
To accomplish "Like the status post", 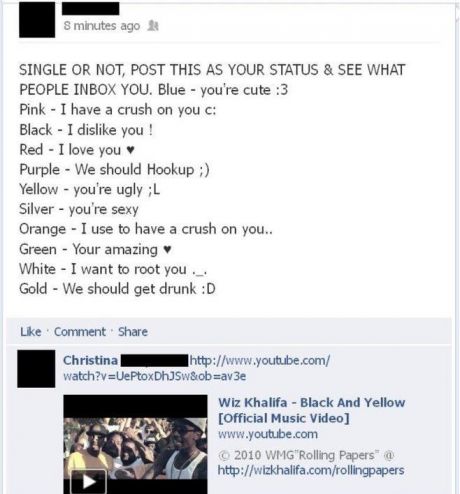I will coord(31,332).
